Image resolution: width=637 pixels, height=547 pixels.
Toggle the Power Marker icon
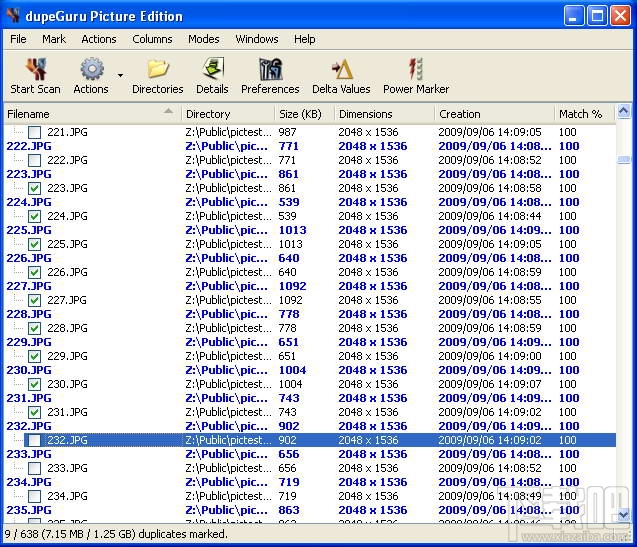pyautogui.click(x=416, y=69)
